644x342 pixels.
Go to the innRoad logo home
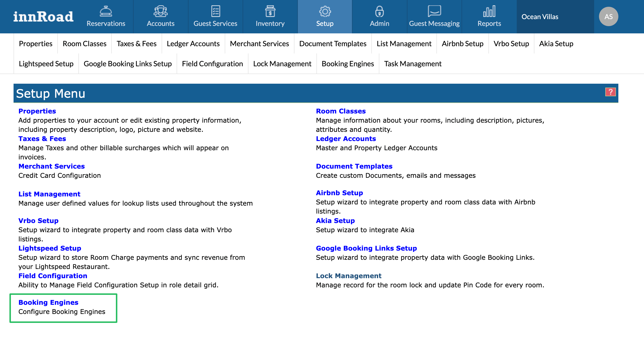pyautogui.click(x=43, y=17)
